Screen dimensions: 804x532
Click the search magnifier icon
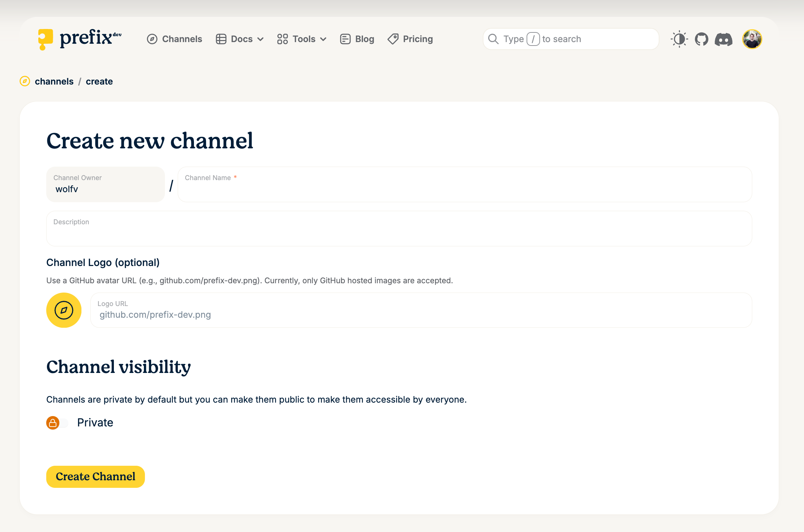(x=493, y=39)
